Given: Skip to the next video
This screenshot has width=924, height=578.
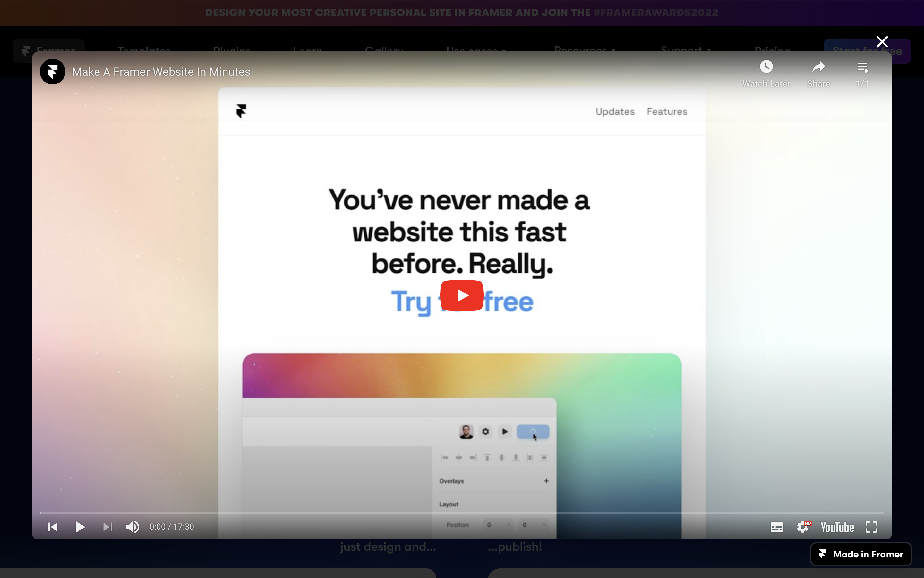Looking at the screenshot, I should [108, 527].
